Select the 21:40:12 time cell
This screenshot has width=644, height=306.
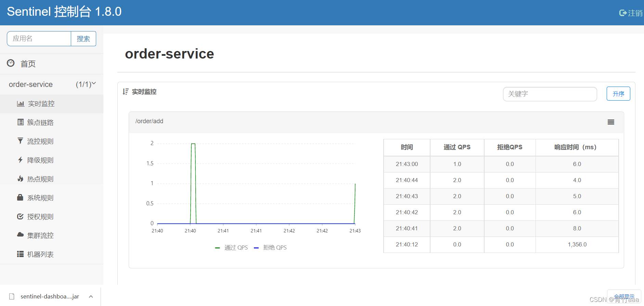(407, 244)
